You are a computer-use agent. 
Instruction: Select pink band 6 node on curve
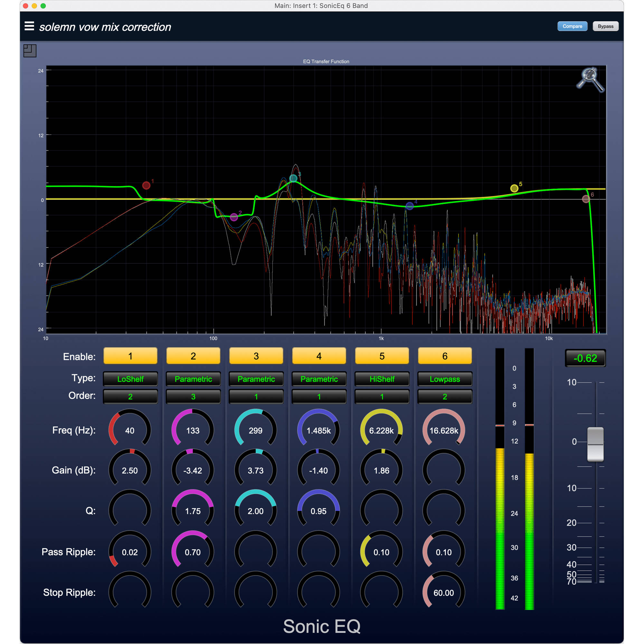pos(586,199)
